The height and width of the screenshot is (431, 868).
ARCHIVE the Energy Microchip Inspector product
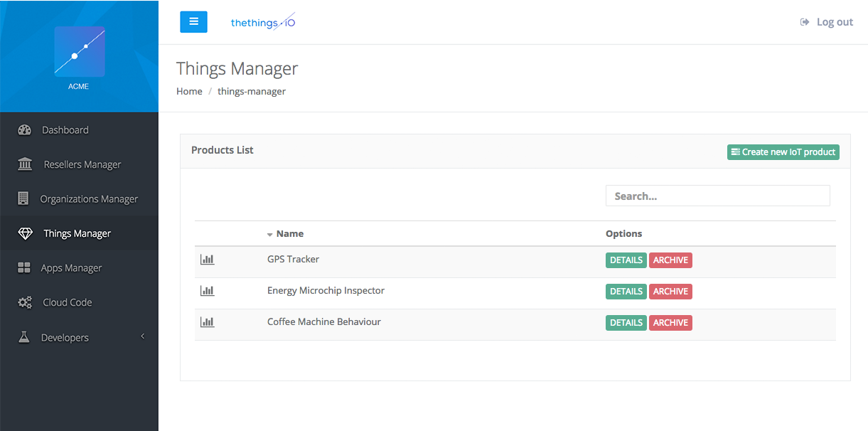[x=670, y=292]
